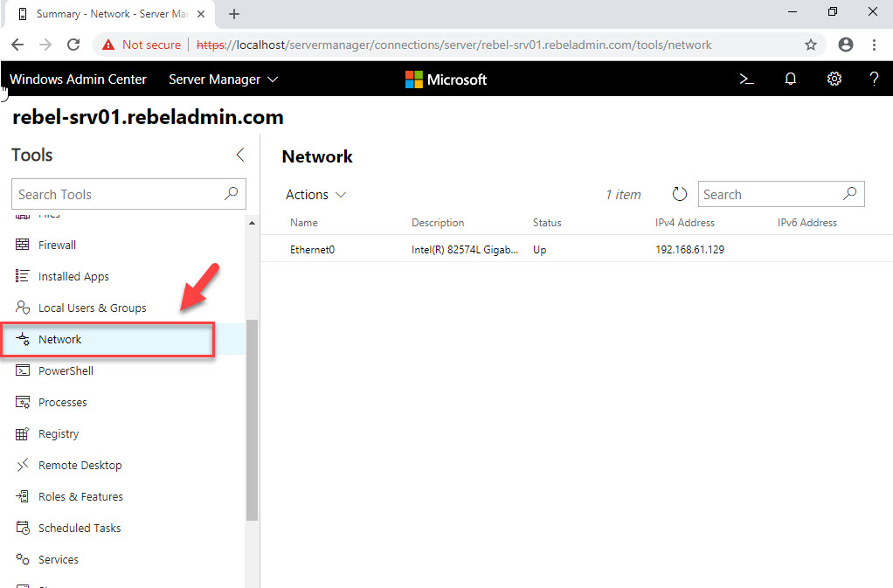Click the Windows Admin Center home link
The width and height of the screenshot is (893, 588).
pos(78,79)
